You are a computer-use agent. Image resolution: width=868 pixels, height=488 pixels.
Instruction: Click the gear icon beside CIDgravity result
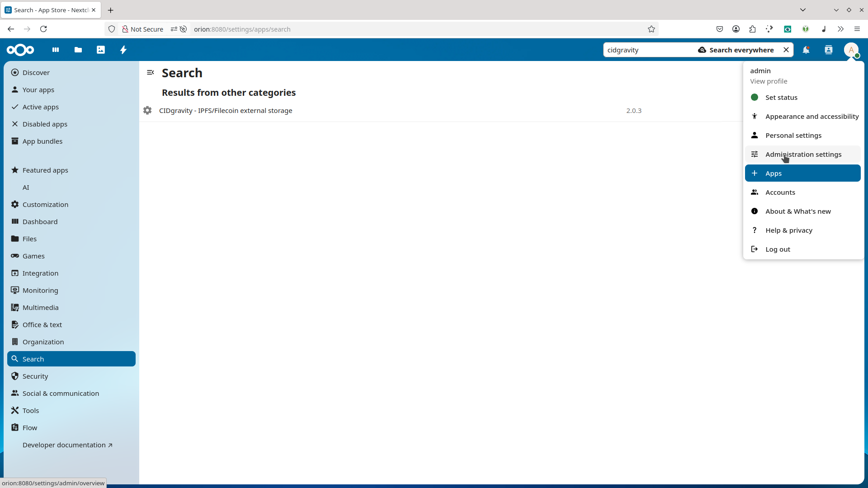click(147, 111)
